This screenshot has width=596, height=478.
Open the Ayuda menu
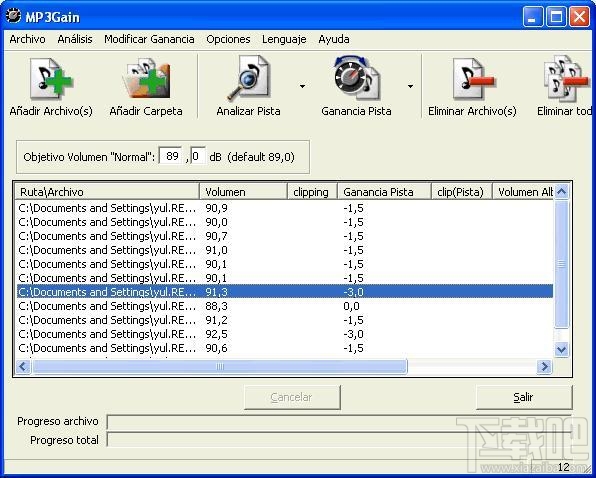334,39
